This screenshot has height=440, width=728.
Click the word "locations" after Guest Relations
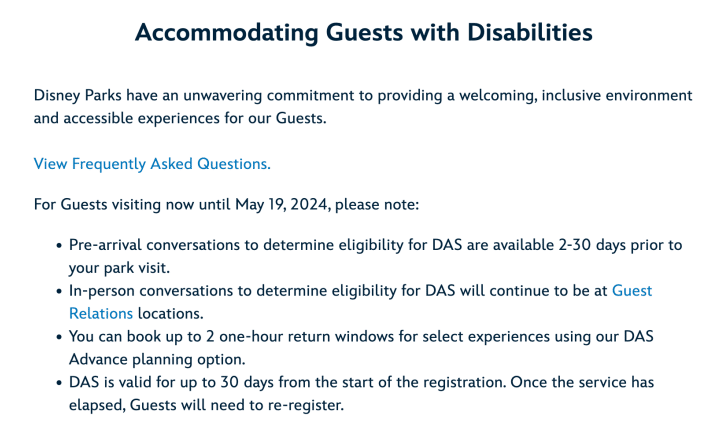point(171,313)
